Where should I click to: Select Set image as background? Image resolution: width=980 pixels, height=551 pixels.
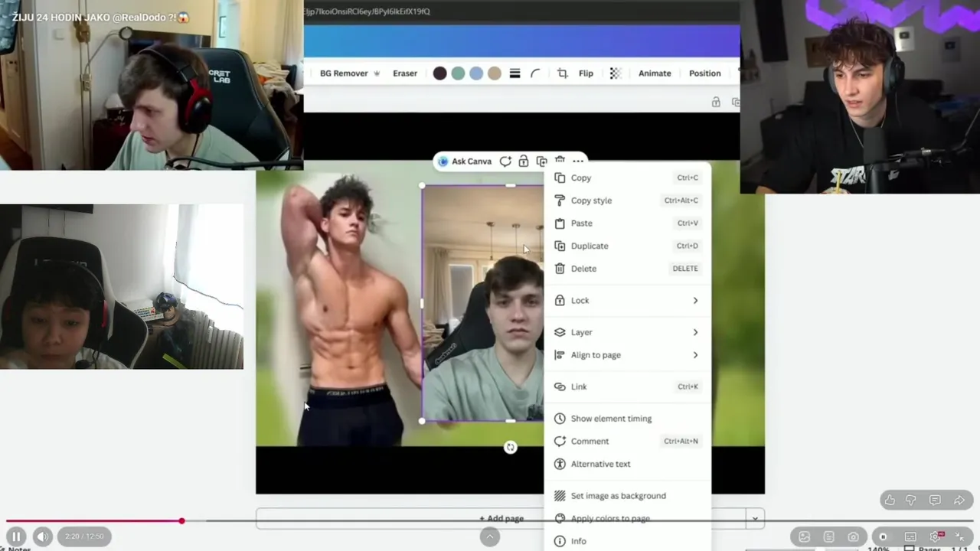point(628,496)
